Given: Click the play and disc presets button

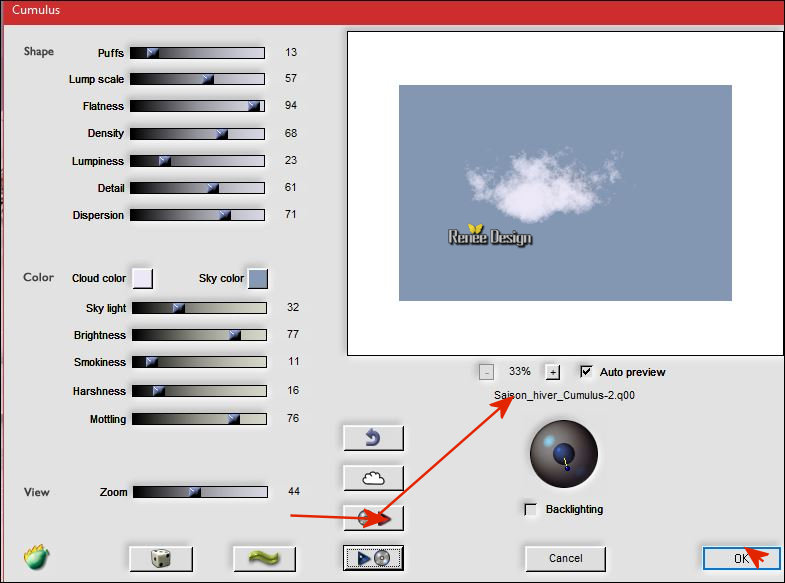Looking at the screenshot, I should coord(373,558).
